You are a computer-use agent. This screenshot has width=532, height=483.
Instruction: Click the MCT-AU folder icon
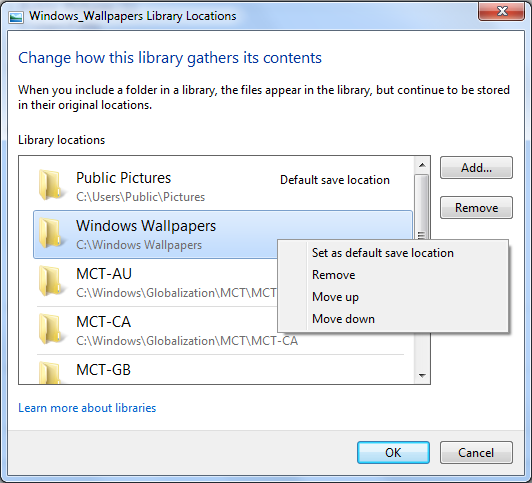51,281
